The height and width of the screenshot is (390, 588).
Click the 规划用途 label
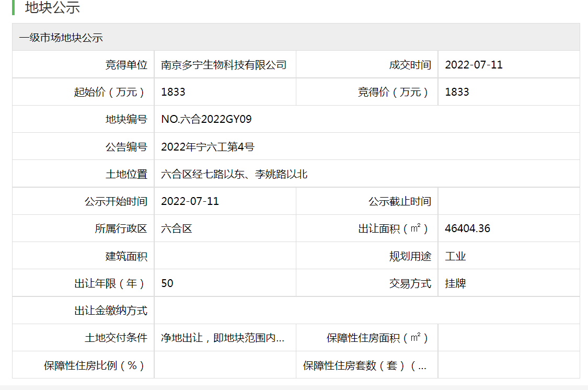tap(410, 256)
